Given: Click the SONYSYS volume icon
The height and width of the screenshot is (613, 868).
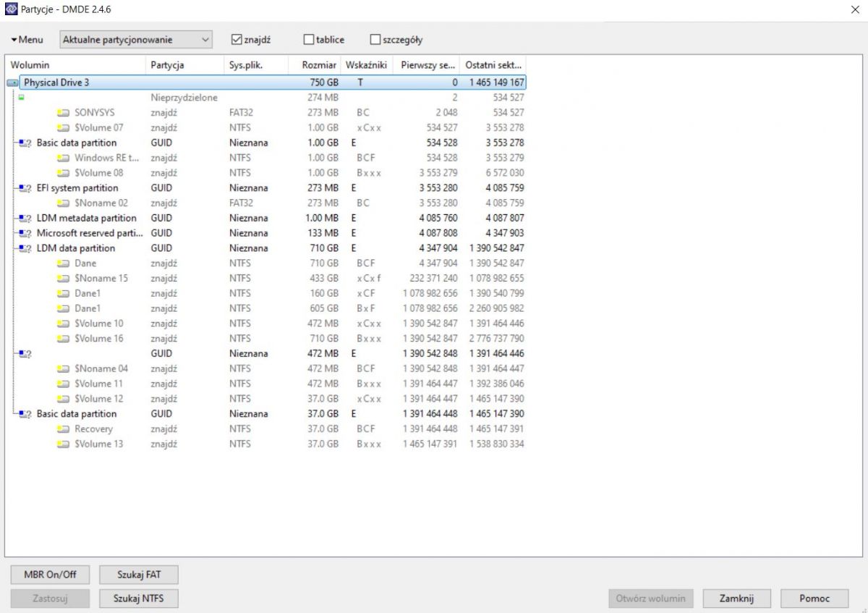Looking at the screenshot, I should click(64, 113).
